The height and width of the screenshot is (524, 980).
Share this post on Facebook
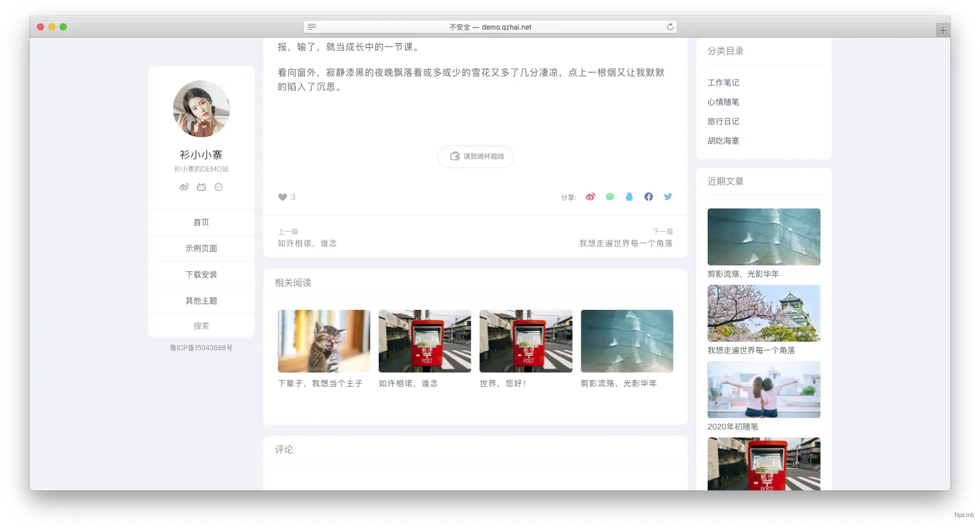click(x=648, y=197)
